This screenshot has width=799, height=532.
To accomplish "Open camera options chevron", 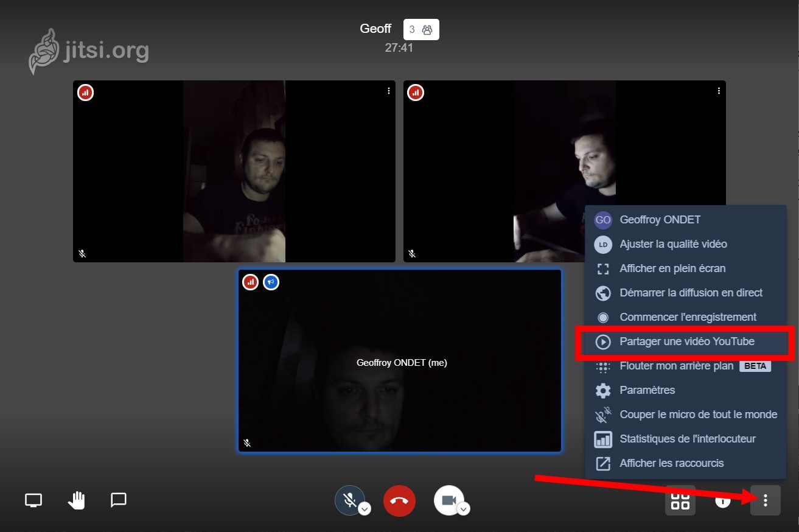I will (x=464, y=509).
